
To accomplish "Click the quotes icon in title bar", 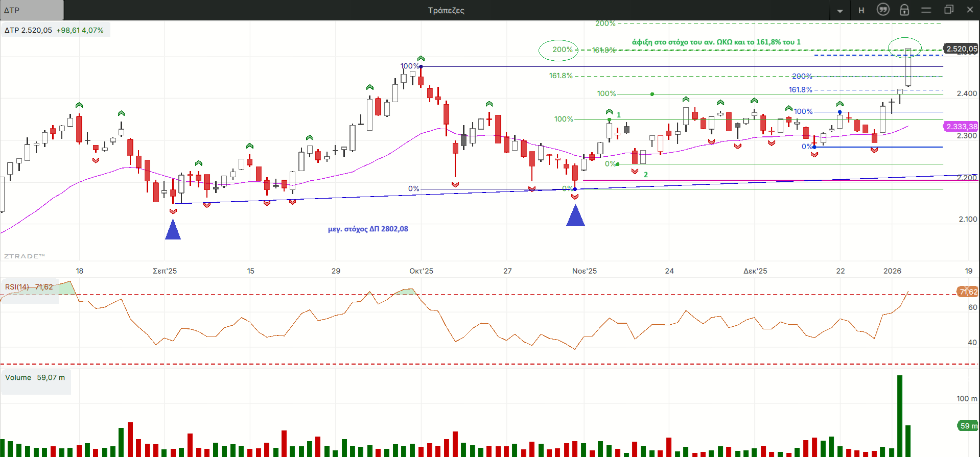I will pos(883,10).
